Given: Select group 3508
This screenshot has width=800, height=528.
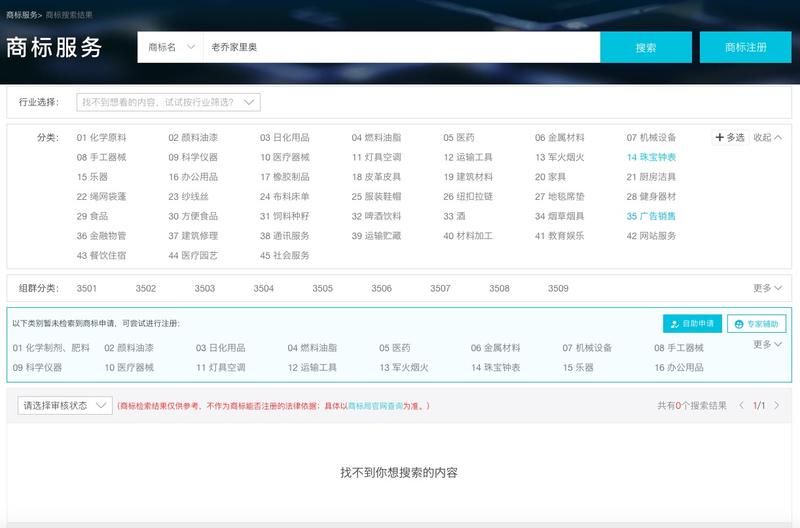Looking at the screenshot, I should [499, 288].
